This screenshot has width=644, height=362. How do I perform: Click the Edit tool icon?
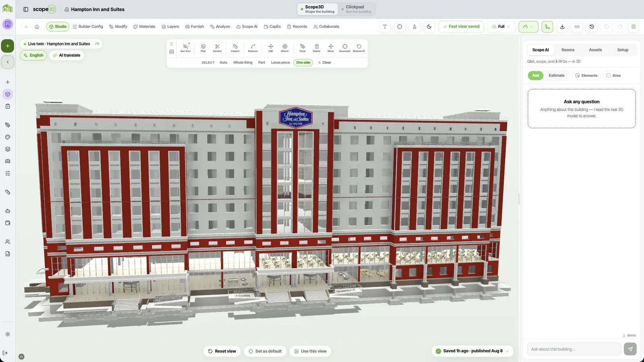pos(270,47)
